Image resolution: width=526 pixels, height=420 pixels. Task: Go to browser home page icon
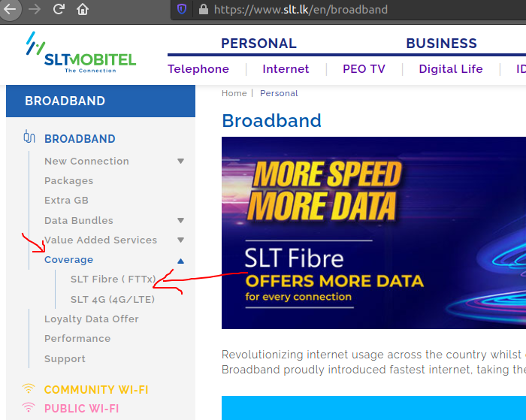[x=83, y=10]
